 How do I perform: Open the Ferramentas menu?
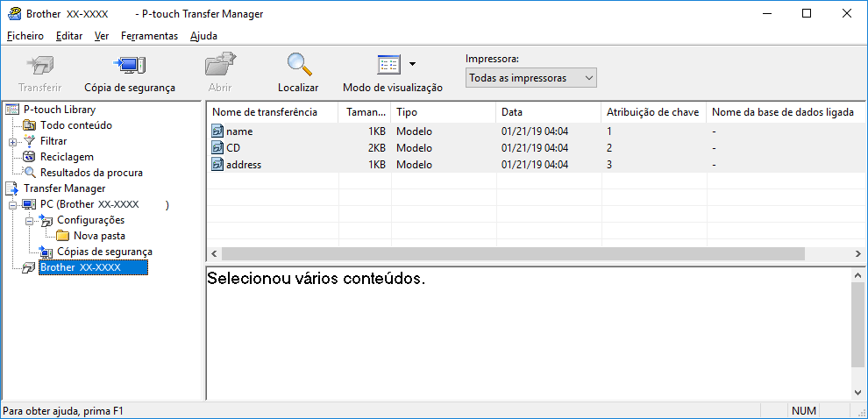(x=149, y=36)
